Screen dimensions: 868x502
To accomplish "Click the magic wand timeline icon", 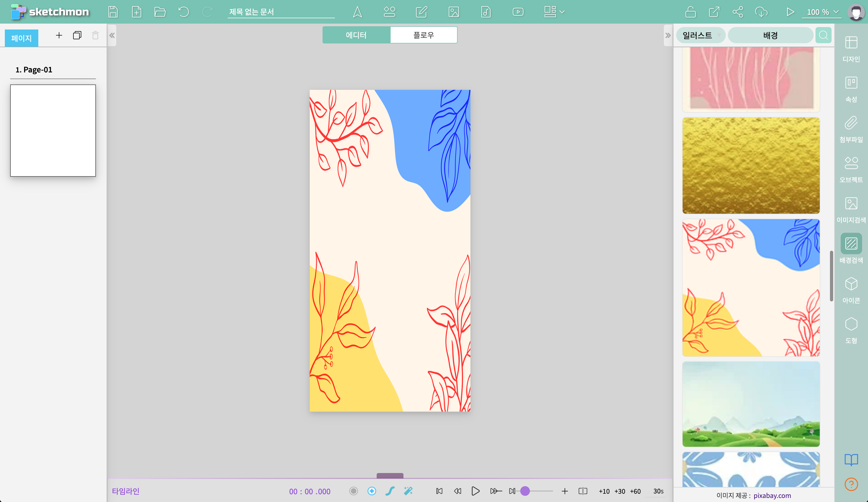I will click(x=408, y=491).
